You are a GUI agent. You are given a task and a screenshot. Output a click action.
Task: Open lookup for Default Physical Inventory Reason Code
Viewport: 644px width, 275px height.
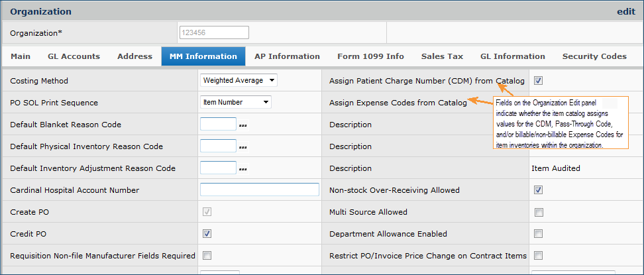(243, 147)
